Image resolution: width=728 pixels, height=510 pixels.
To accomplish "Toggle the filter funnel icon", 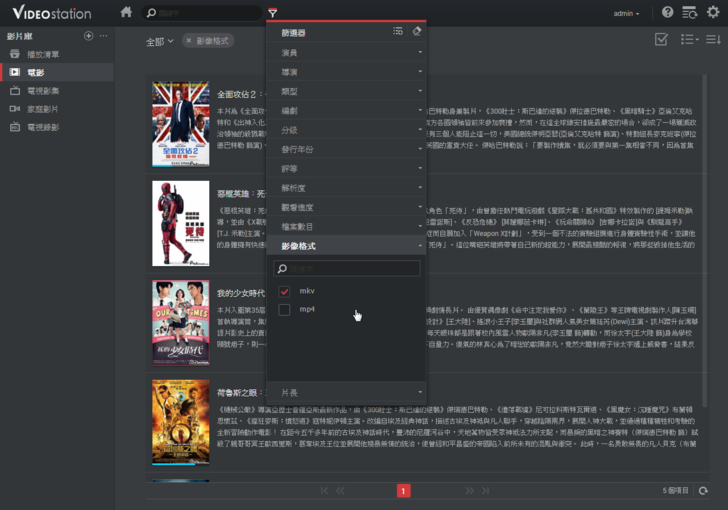I will click(x=273, y=13).
